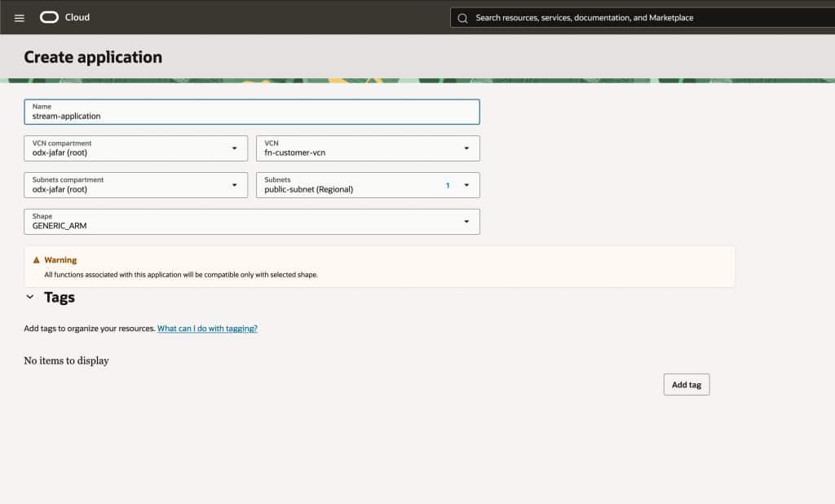Click the Add tag button
Screen dimensions: 835x504
tap(687, 385)
